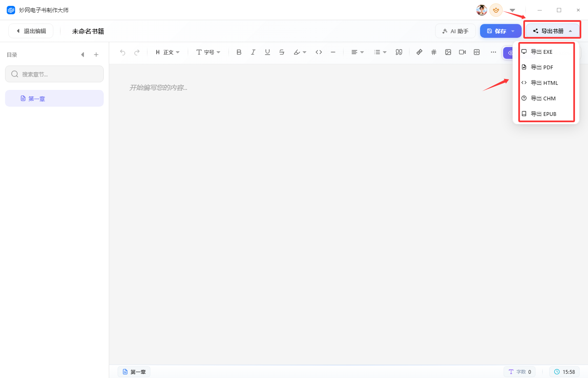This screenshot has width=588, height=378.
Task: Open the 正文 heading style dropdown
Action: click(x=168, y=52)
